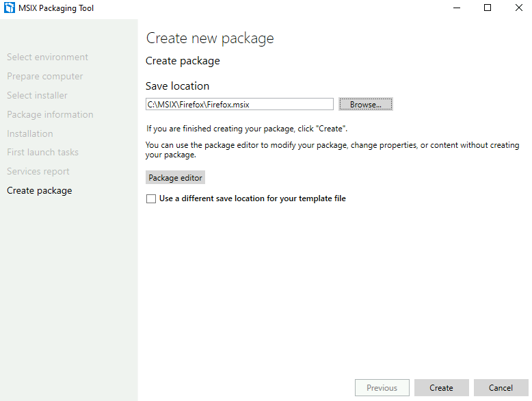The width and height of the screenshot is (532, 401).
Task: Go to the Select installer step
Action: (37, 95)
